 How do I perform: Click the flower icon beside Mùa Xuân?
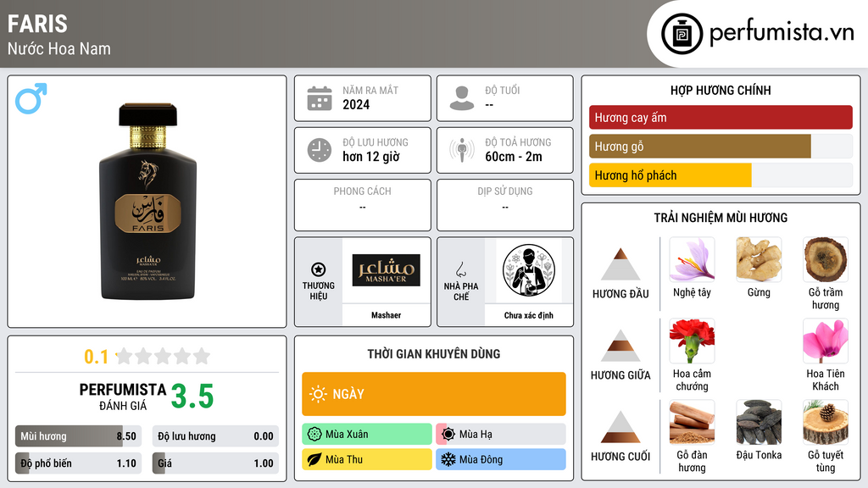(x=314, y=435)
